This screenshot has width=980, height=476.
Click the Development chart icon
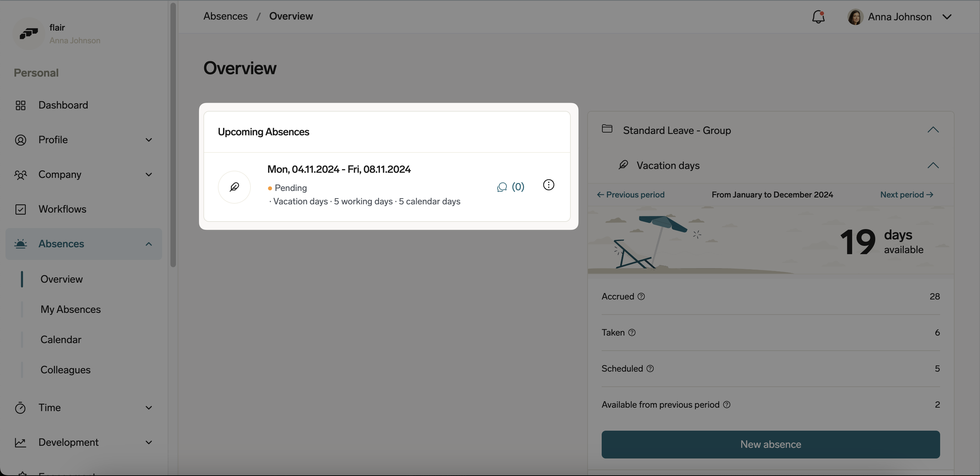coord(21,443)
